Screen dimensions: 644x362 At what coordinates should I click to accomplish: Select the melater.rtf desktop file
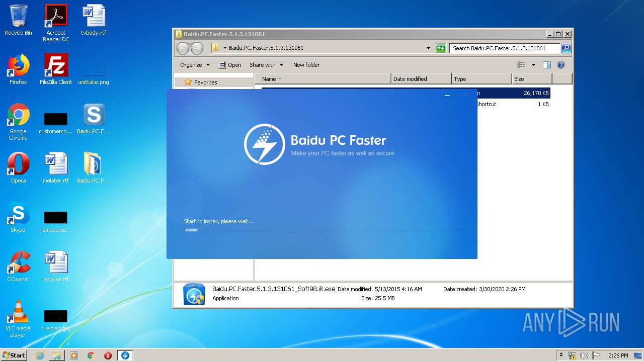point(56,168)
